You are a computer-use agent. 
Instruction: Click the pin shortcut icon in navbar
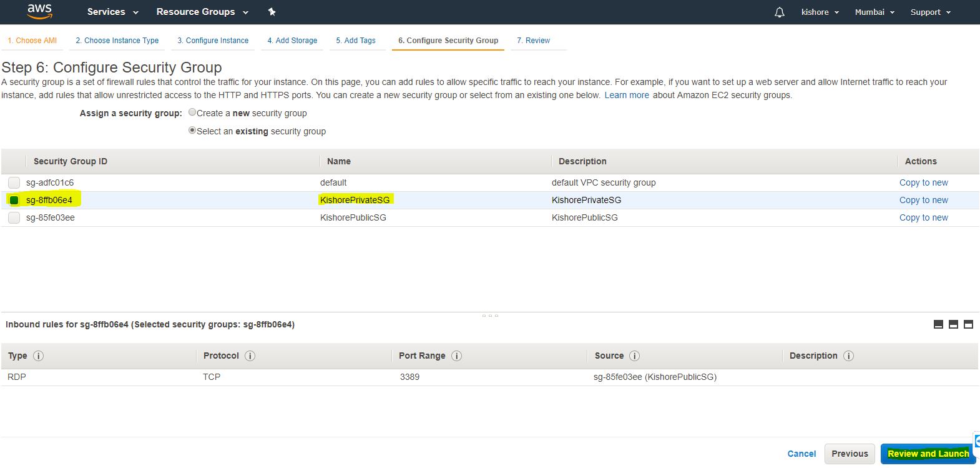(x=272, y=12)
